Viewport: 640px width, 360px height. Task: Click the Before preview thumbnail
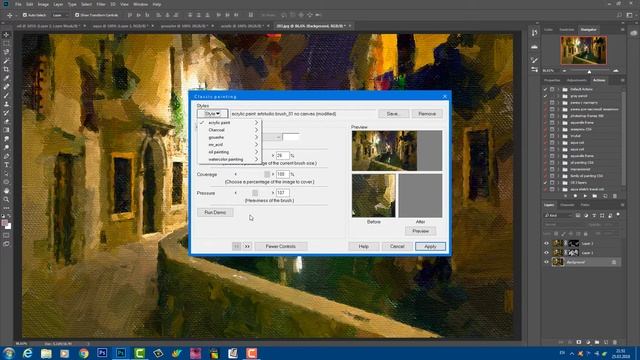[373, 196]
